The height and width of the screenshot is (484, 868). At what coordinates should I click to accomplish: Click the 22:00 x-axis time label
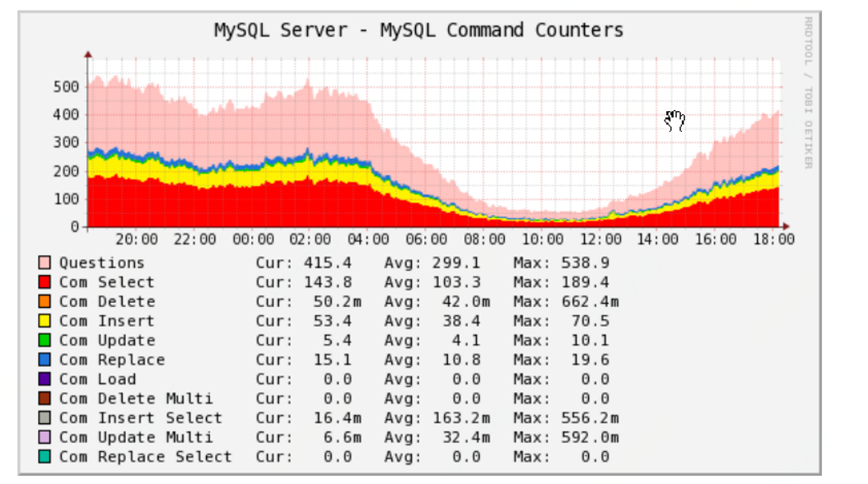point(194,239)
